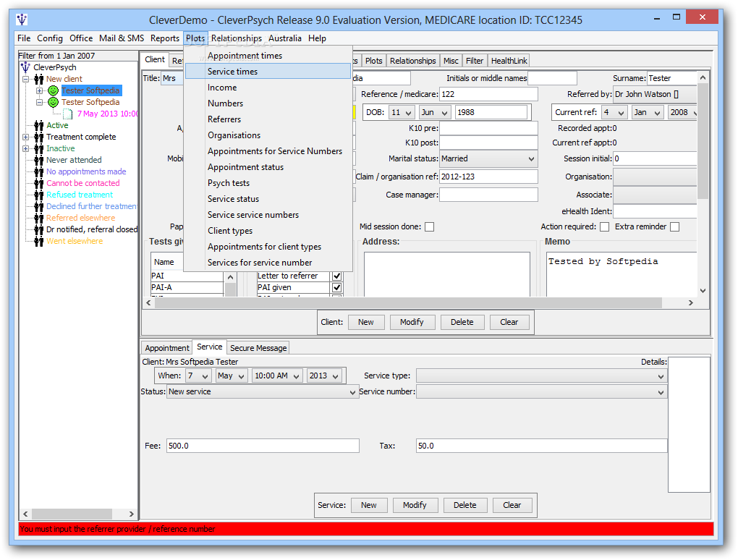The height and width of the screenshot is (560, 738).
Task: Uncheck the Letter to referrer checkbox
Action: (x=336, y=276)
